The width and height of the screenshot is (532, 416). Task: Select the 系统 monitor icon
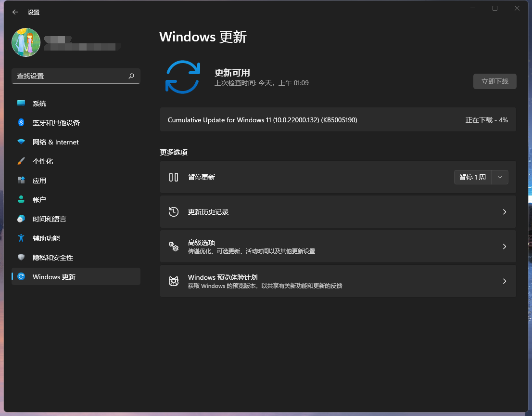pyautogui.click(x=21, y=103)
